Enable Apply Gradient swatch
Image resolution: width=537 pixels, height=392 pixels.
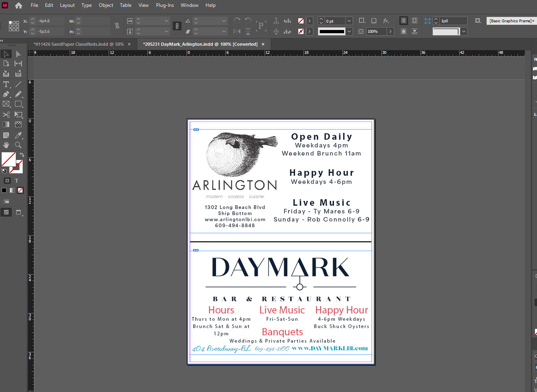12,190
